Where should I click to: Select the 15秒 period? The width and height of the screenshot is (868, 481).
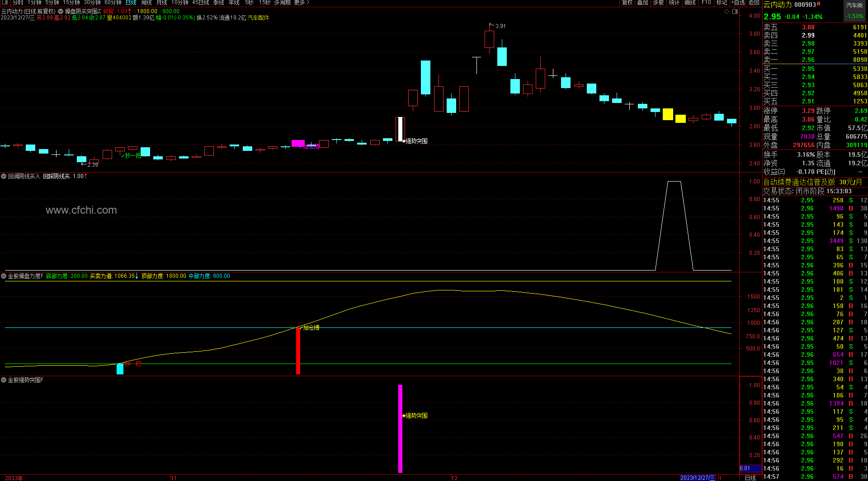click(265, 3)
